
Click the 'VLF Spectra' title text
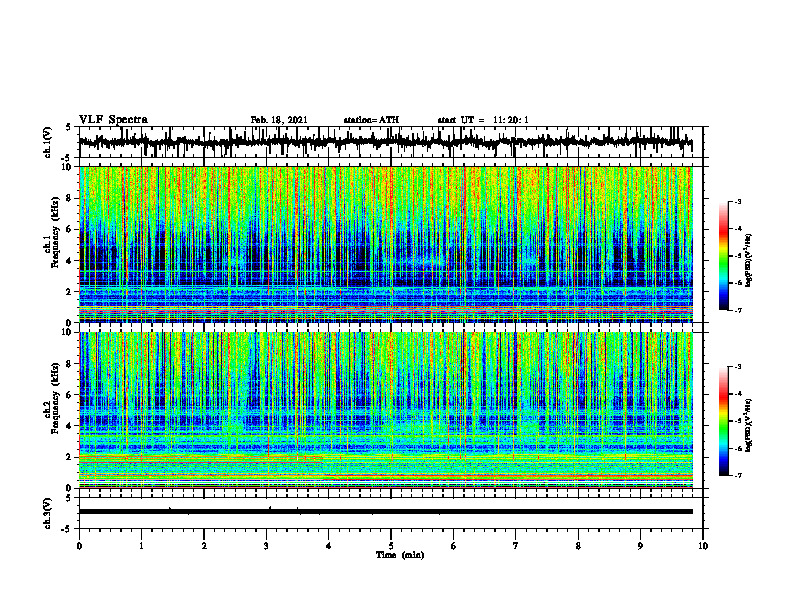point(113,120)
